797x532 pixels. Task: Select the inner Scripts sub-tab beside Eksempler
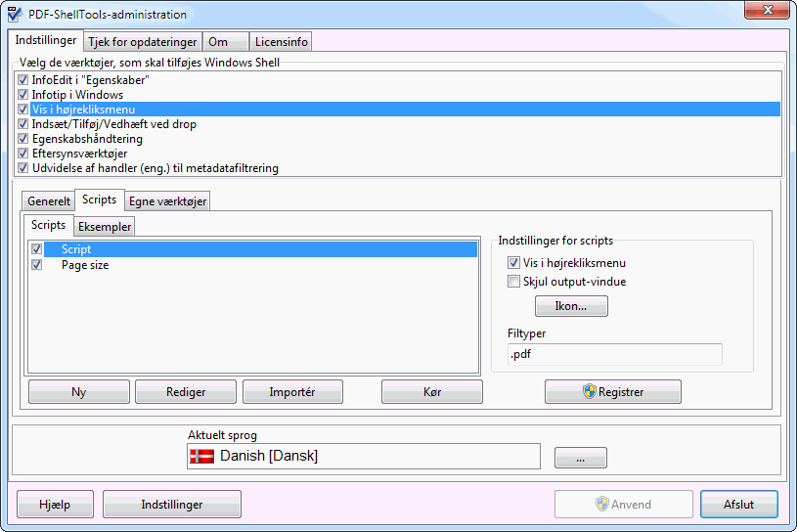(48, 225)
